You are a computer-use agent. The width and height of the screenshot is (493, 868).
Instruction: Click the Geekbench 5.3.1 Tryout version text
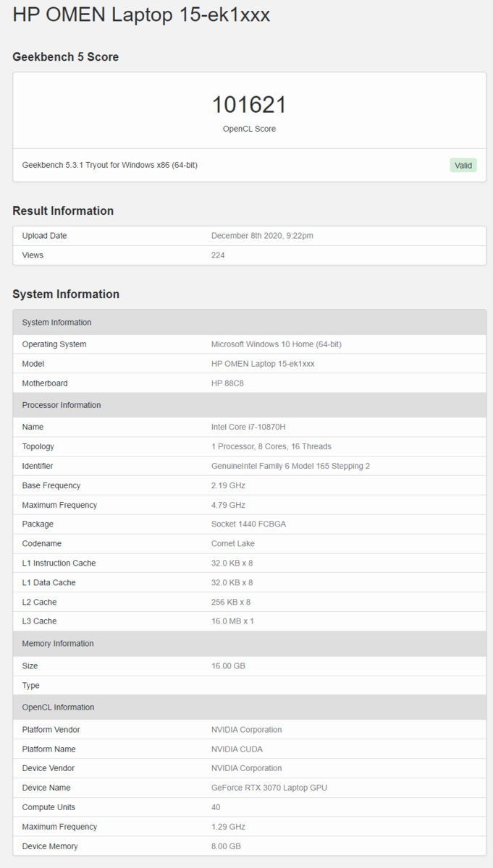tap(110, 165)
